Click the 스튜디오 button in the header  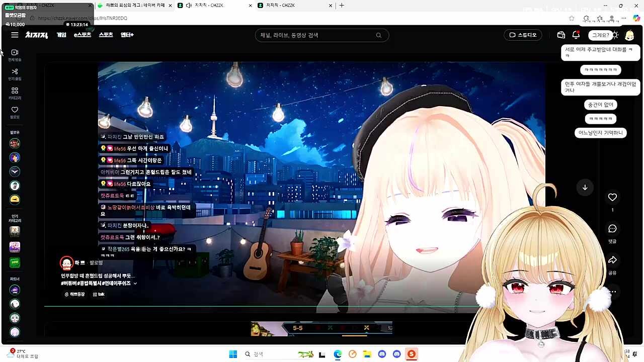click(523, 35)
